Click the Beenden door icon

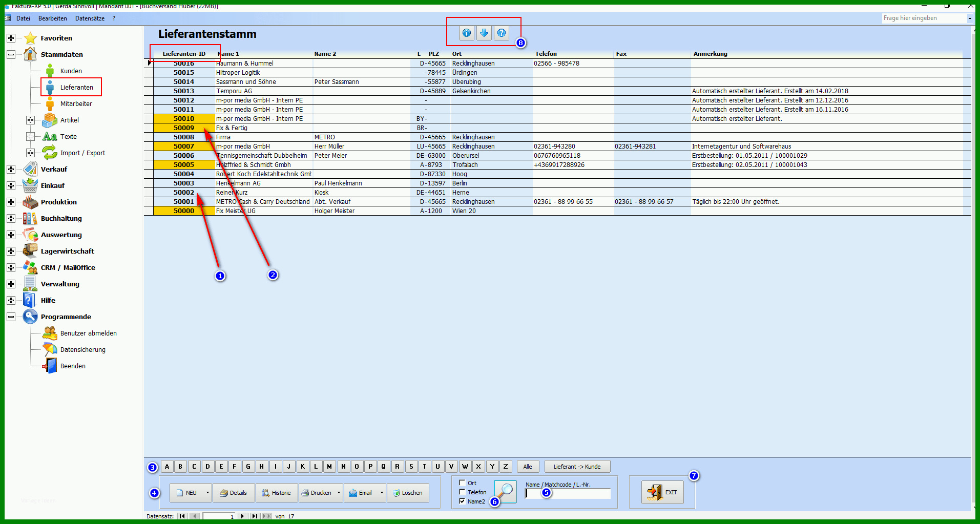point(50,366)
